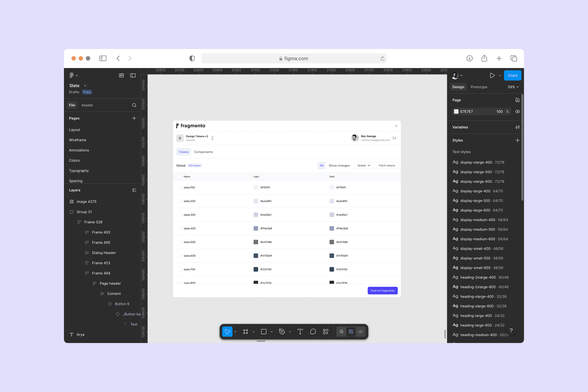Select the Text tool

300,331
